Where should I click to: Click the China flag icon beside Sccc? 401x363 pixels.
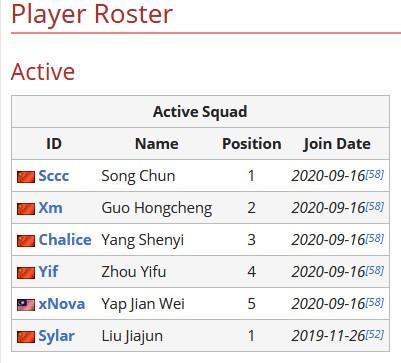click(26, 177)
